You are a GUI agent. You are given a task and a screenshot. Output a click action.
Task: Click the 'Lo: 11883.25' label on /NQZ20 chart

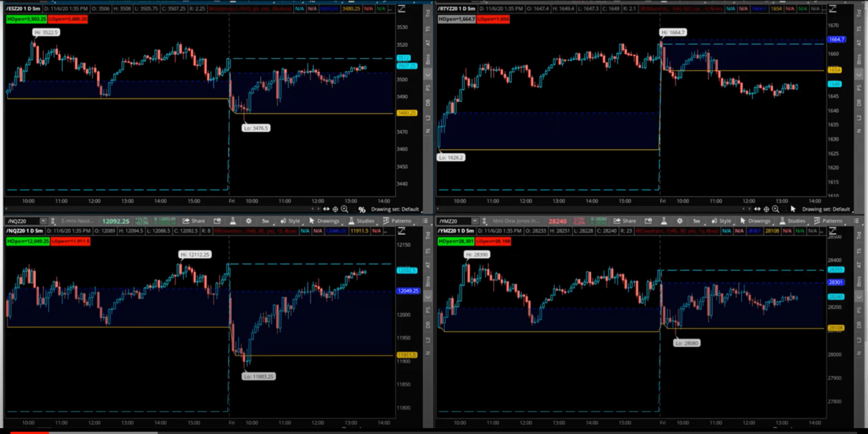tap(259, 376)
